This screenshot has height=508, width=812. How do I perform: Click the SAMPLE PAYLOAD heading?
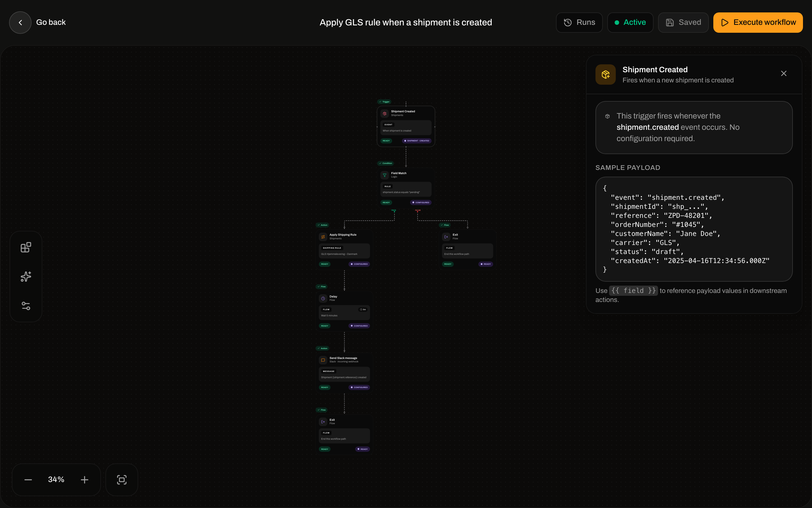tap(628, 168)
